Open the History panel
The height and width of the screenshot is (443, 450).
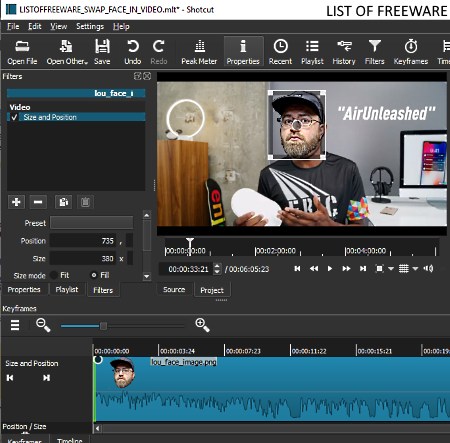tap(344, 52)
